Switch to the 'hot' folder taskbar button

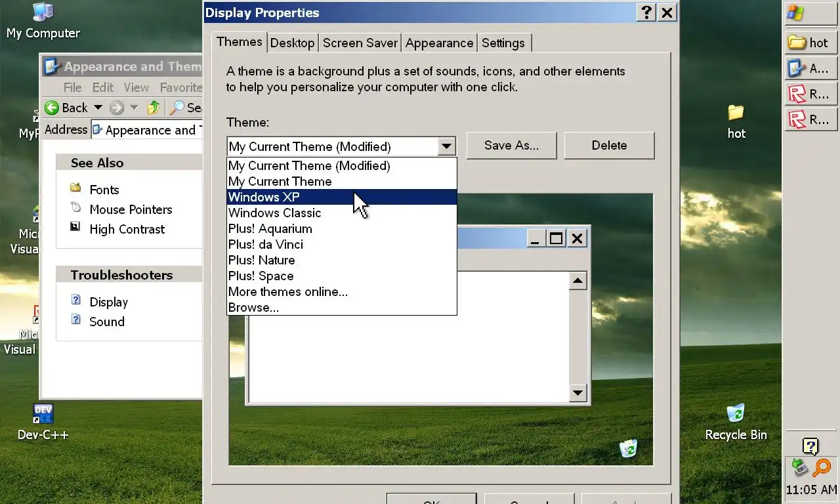(x=811, y=43)
